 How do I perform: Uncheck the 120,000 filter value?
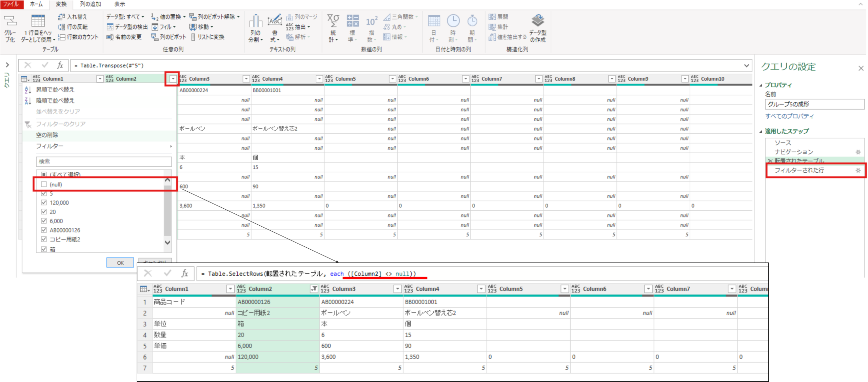click(x=44, y=203)
